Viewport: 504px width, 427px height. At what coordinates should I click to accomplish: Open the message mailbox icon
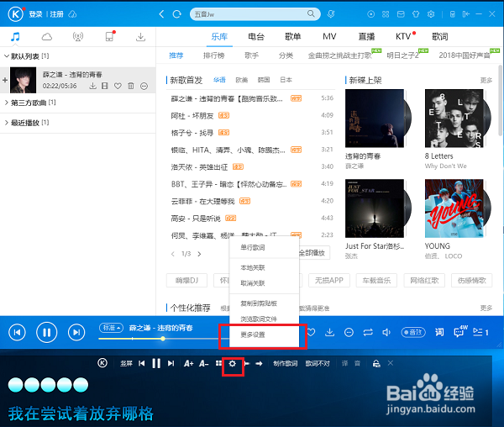(401, 14)
